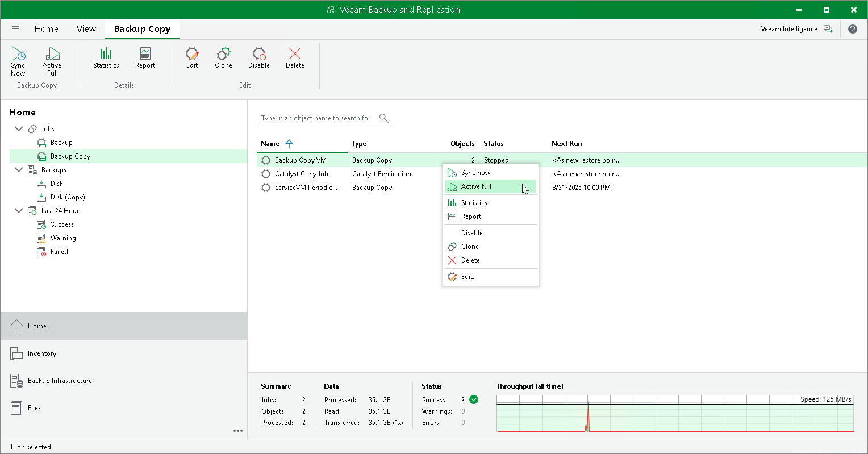
Task: Select Success under Last 24 Hours
Action: (62, 224)
